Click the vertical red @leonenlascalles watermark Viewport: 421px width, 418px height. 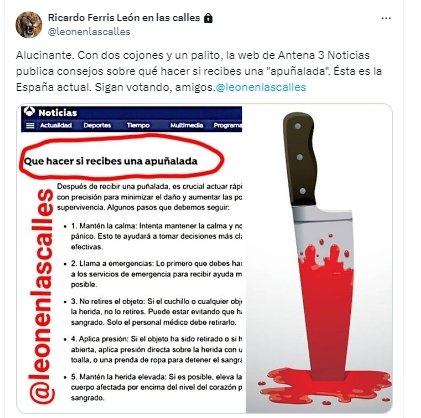click(41, 297)
